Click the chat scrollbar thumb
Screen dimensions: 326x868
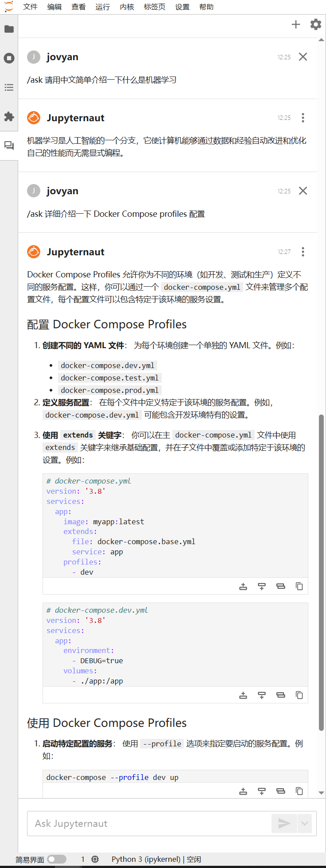[x=322, y=572]
